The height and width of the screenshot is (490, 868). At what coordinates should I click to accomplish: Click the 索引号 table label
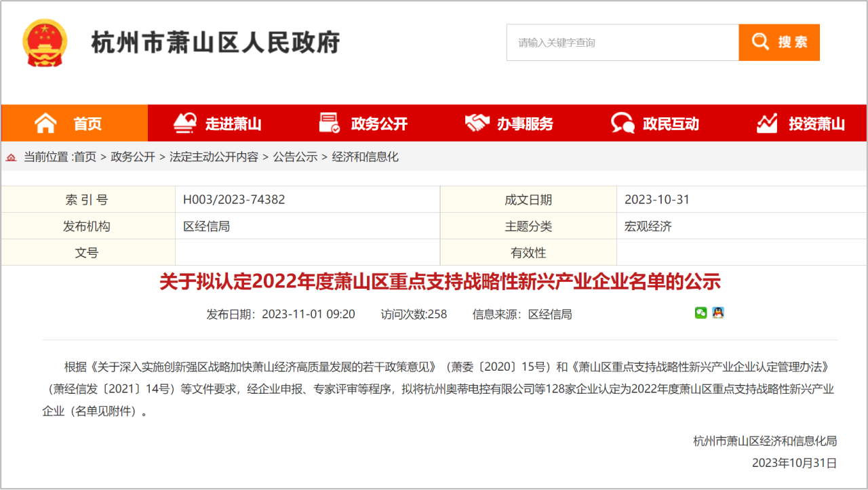[x=87, y=200]
